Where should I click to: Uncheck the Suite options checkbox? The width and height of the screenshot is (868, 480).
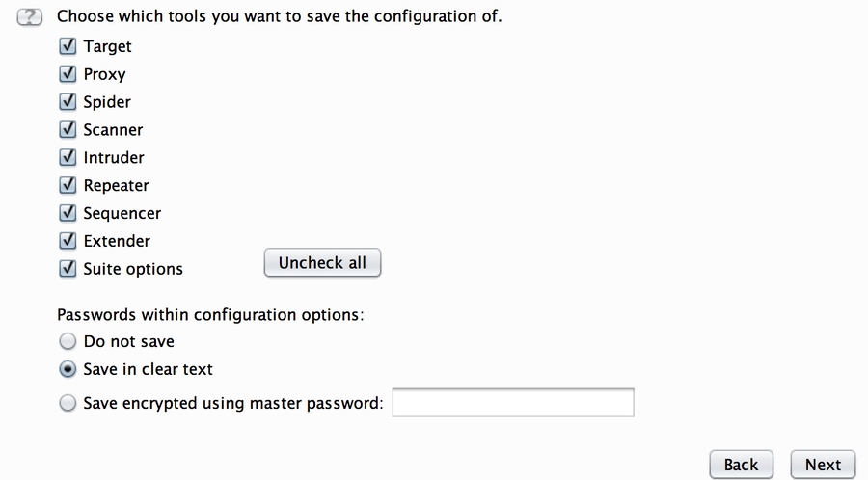68,269
